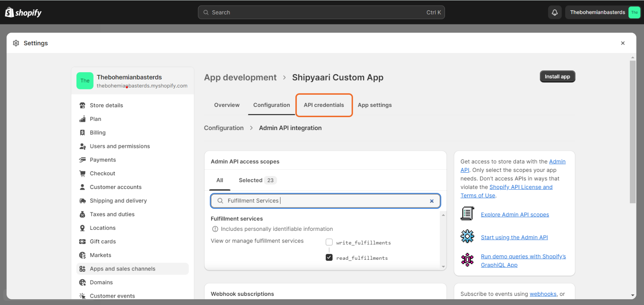Show the Selected 23 scopes tab
Viewport: 644px width, 305px height.
(x=257, y=180)
